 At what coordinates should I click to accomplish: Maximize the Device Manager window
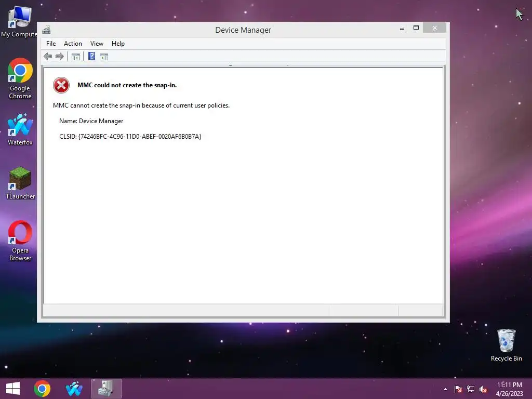point(416,28)
